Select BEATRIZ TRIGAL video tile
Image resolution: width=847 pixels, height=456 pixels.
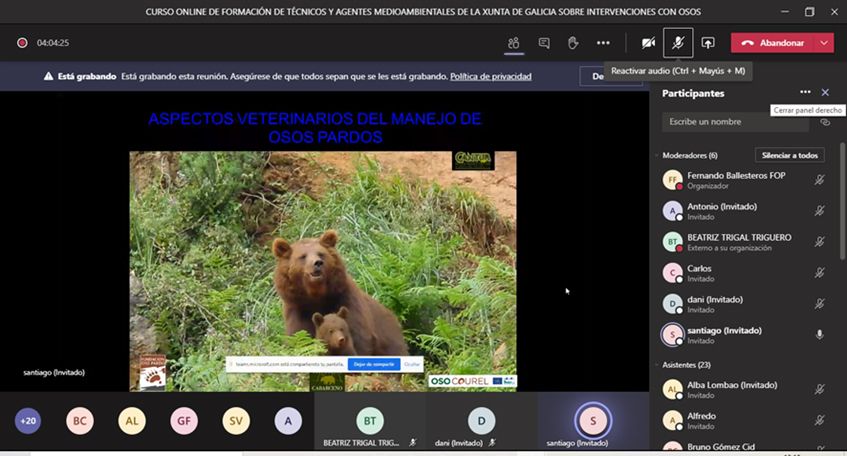369,421
